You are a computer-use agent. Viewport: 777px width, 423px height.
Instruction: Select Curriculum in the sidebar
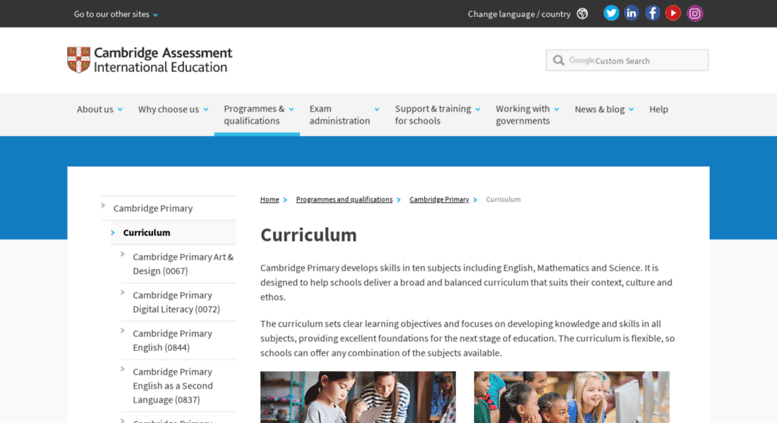pos(146,233)
